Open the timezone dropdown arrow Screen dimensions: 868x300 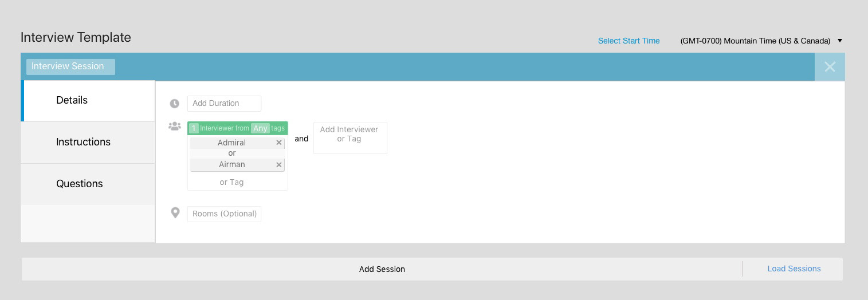[840, 41]
